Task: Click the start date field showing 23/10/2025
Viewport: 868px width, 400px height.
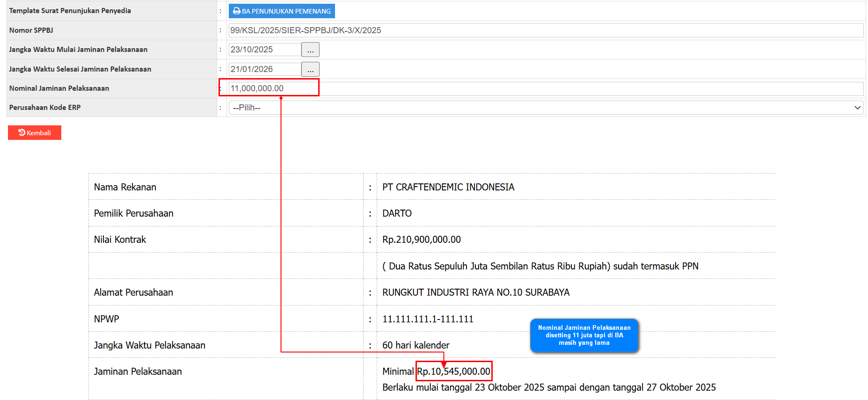Action: tap(264, 50)
